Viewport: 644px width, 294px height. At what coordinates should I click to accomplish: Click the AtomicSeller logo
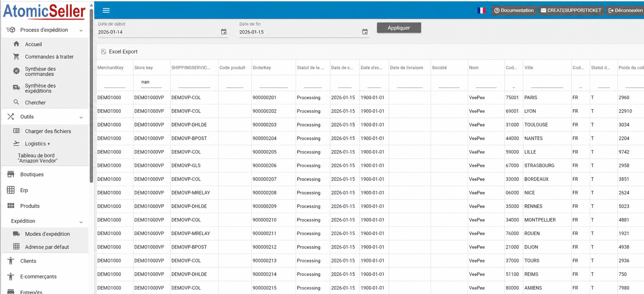pyautogui.click(x=44, y=11)
